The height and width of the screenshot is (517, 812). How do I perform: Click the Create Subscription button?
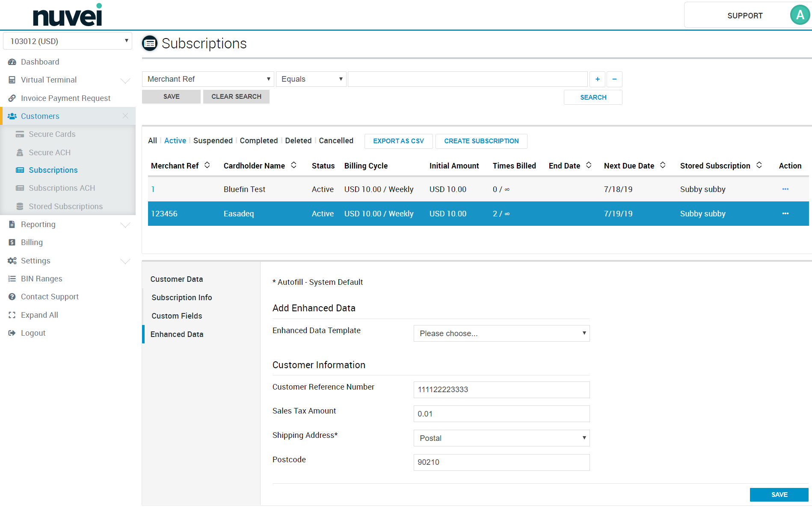click(x=481, y=141)
